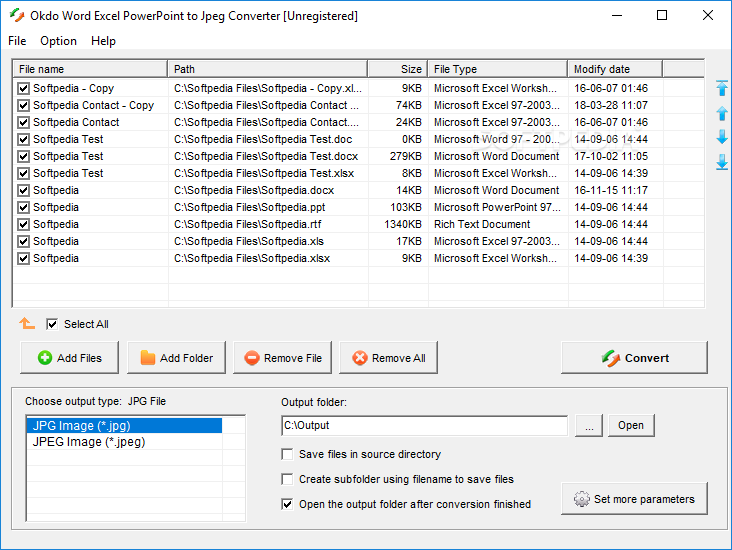The width and height of the screenshot is (732, 550).
Task: Click the 103KB size cell
Action: pyautogui.click(x=406, y=207)
